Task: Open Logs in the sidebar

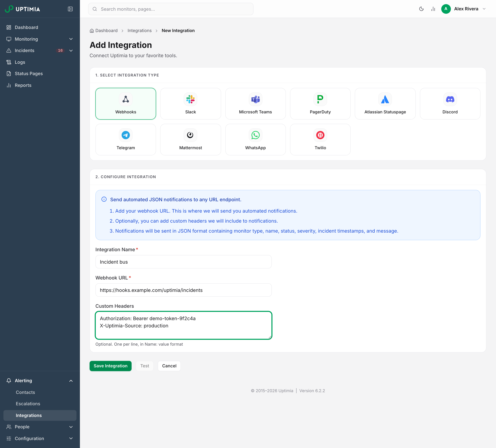Action: [x=40, y=62]
